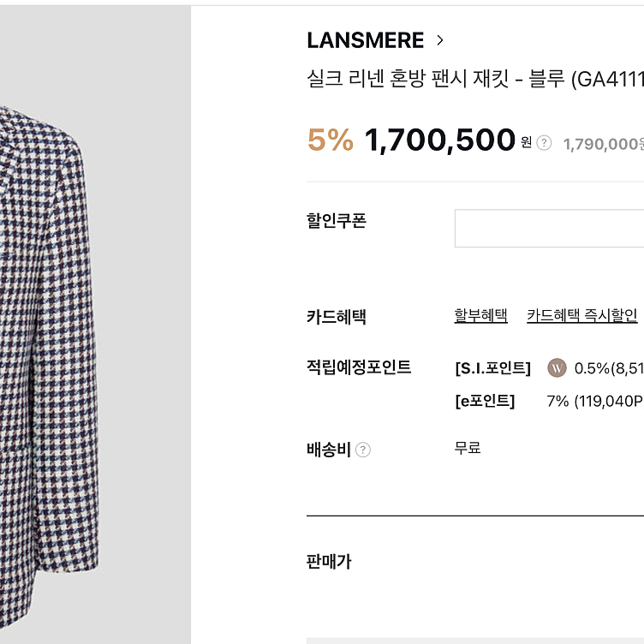Click the 7% (119,040P) e-point text
The image size is (644, 644).
[x=595, y=401]
